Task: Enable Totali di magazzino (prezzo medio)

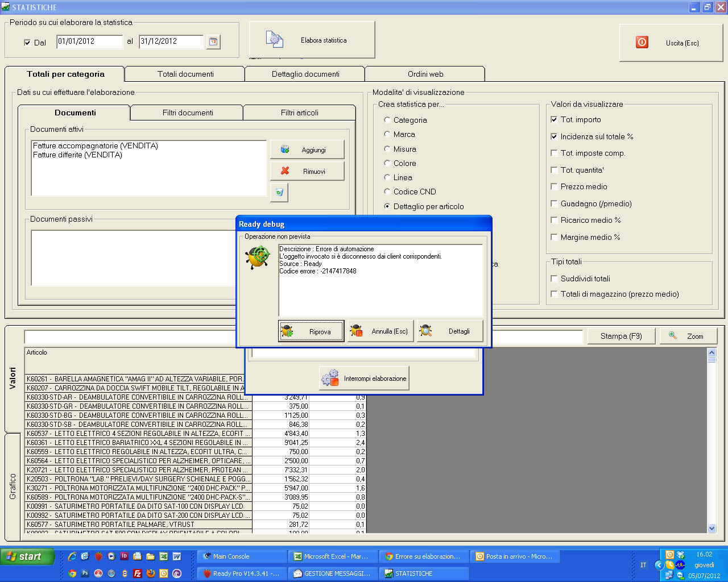Action: (x=554, y=294)
